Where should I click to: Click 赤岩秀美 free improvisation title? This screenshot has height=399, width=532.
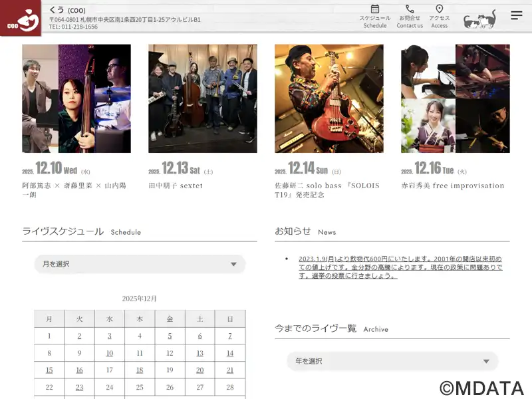coord(453,186)
